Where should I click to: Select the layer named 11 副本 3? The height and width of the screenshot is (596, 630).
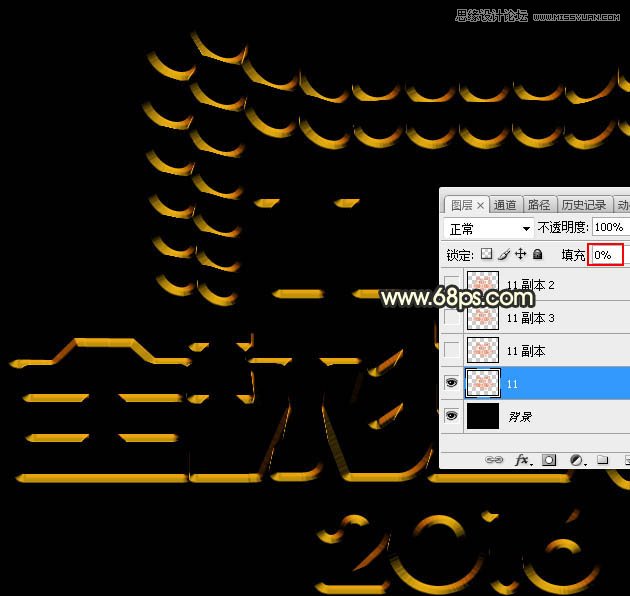[x=530, y=318]
